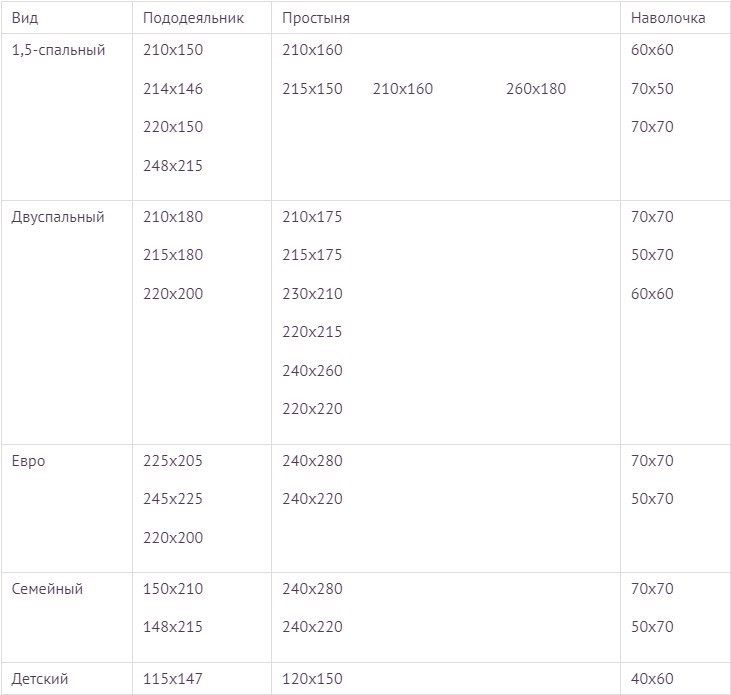
Task: Click the 214x146 duvet cover size
Action: (x=173, y=89)
